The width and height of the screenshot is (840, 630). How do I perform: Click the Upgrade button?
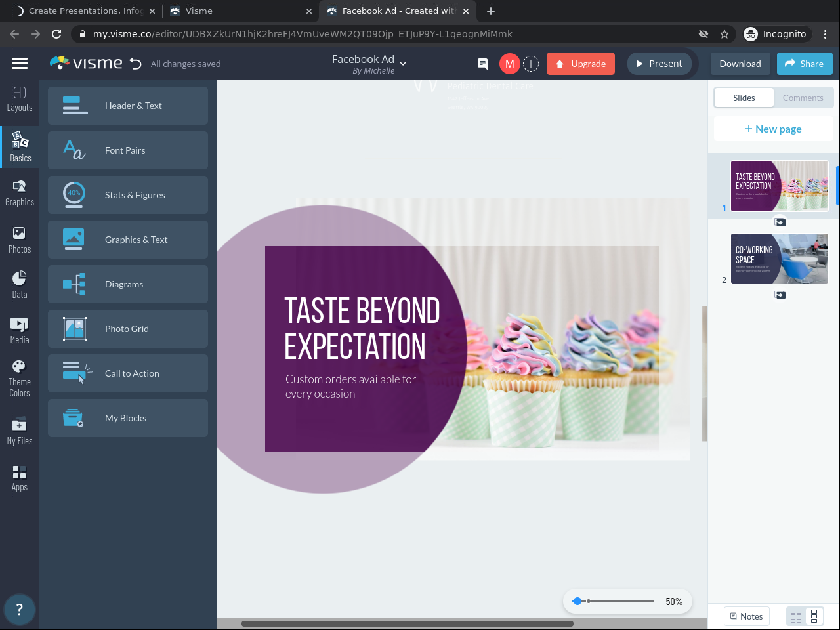[581, 64]
